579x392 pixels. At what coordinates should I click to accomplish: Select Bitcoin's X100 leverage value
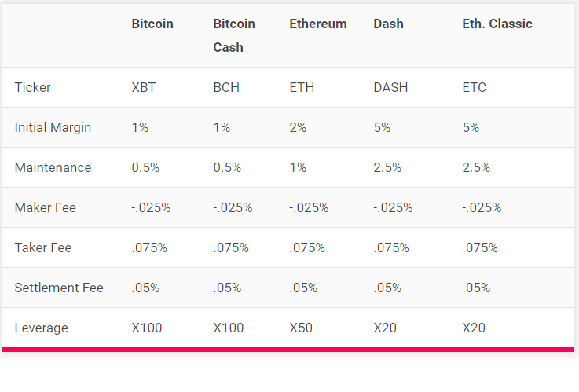[147, 328]
